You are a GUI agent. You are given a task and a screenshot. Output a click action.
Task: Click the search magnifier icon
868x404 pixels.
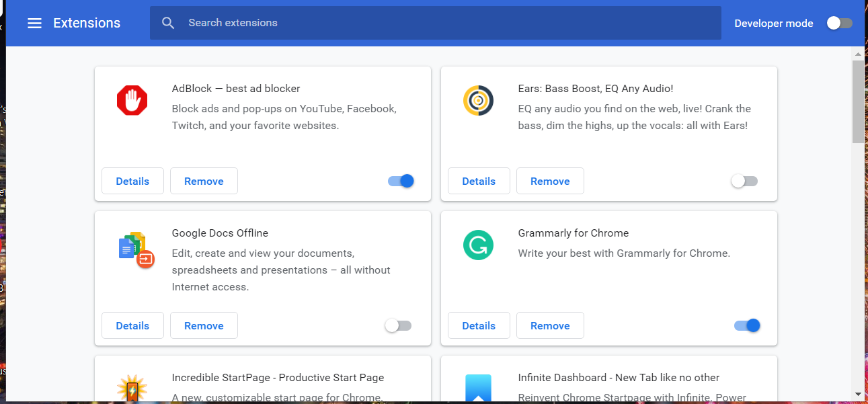click(x=168, y=23)
